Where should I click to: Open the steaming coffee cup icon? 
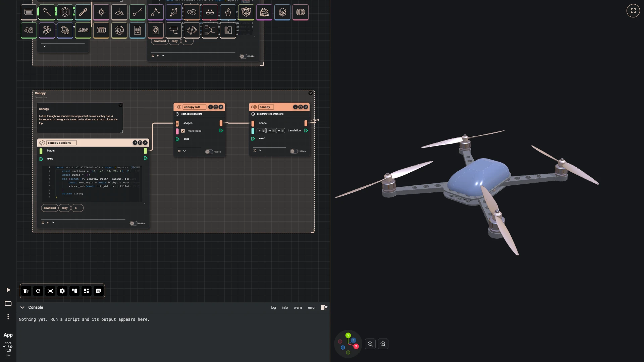click(228, 12)
